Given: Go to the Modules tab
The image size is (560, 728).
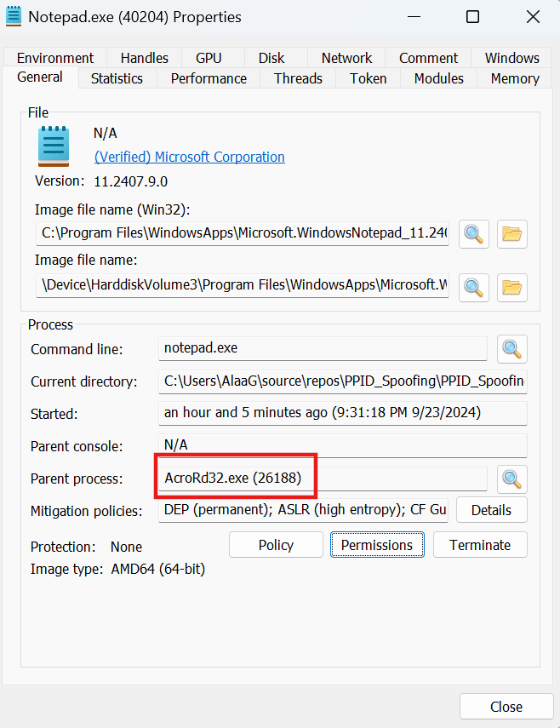Looking at the screenshot, I should pos(438,78).
